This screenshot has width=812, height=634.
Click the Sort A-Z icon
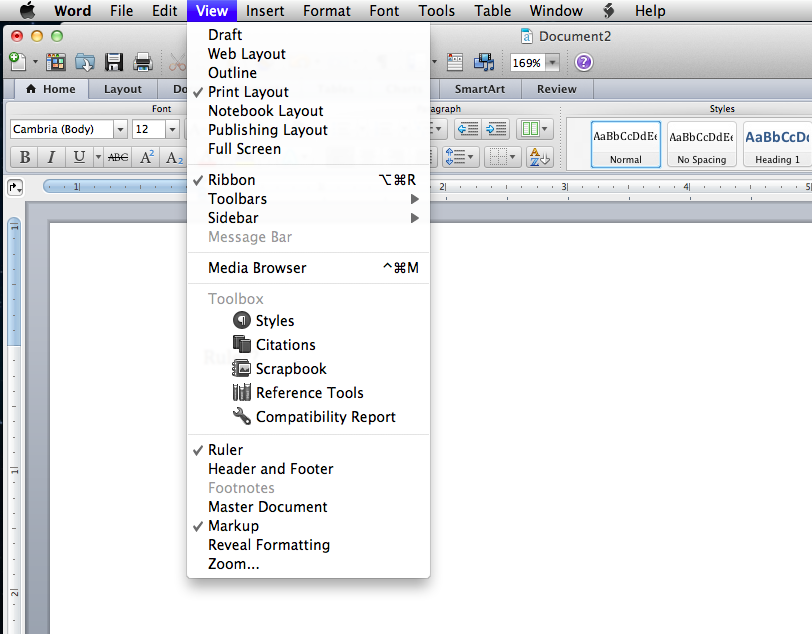pyautogui.click(x=540, y=157)
